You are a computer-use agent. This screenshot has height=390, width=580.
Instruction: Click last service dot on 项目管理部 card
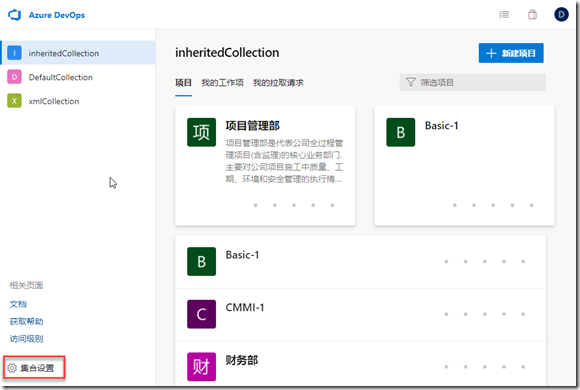pos(332,205)
